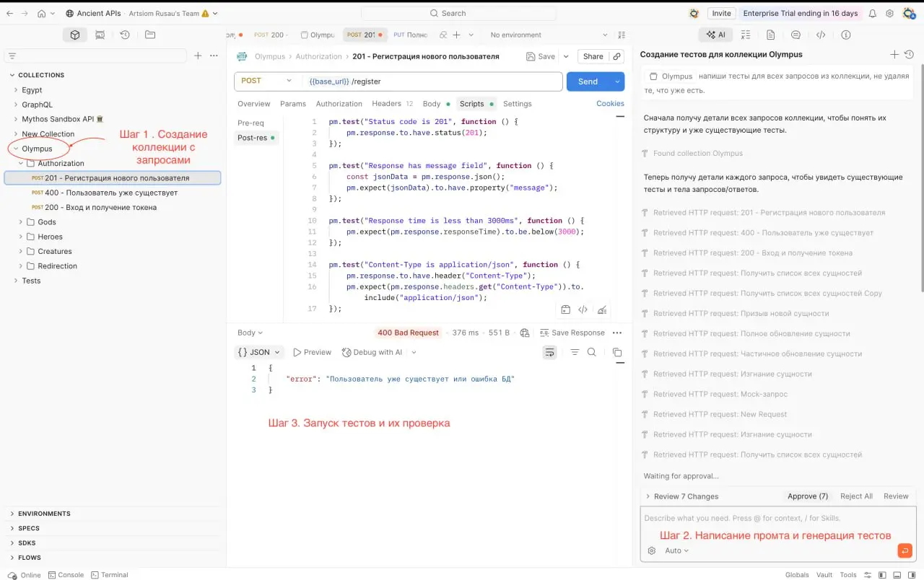Switch to the Body request tab
Image resolution: width=924 pixels, height=580 pixels.
click(436, 104)
